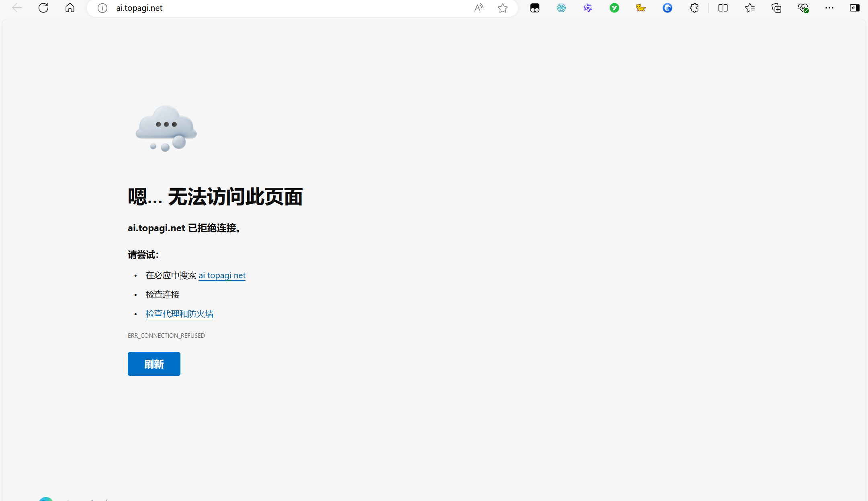Open the blue circular extension icon
This screenshot has height=501, width=868.
coord(667,8)
